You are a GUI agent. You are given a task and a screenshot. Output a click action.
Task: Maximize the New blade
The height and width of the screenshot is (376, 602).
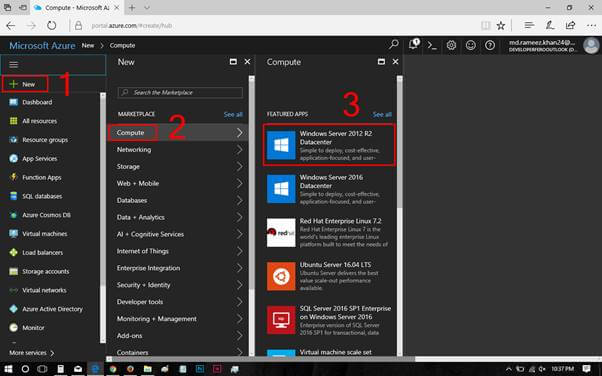point(233,62)
